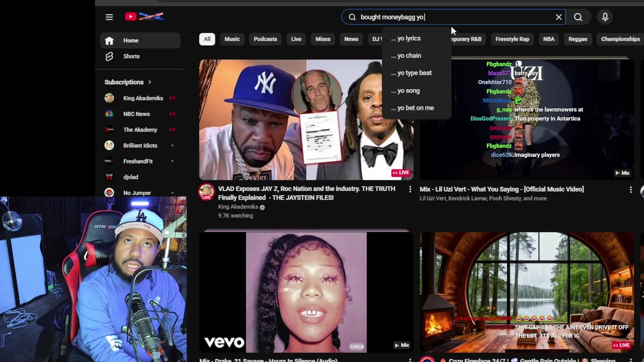Image resolution: width=644 pixels, height=362 pixels.
Task: Select the Freestyle Rap filter chip
Action: 512,39
